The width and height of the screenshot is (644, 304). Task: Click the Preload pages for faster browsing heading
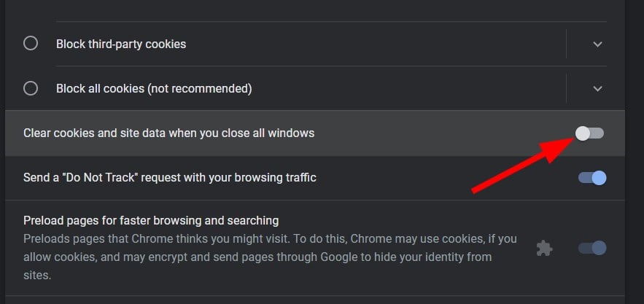pos(151,221)
